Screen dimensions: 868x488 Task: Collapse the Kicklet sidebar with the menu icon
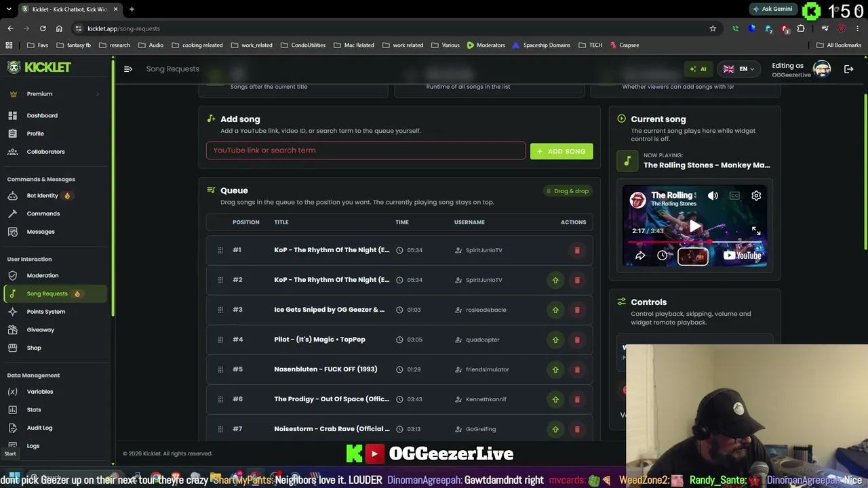point(128,68)
